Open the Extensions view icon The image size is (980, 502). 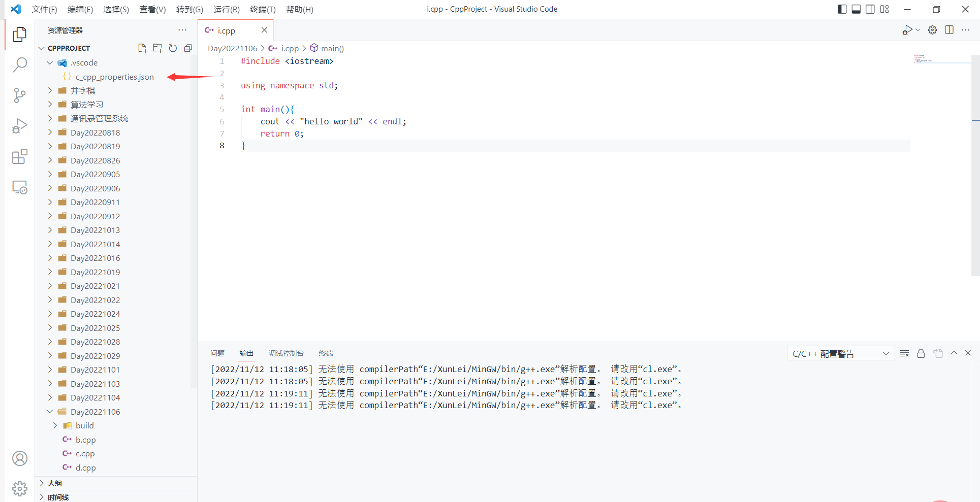(19, 157)
